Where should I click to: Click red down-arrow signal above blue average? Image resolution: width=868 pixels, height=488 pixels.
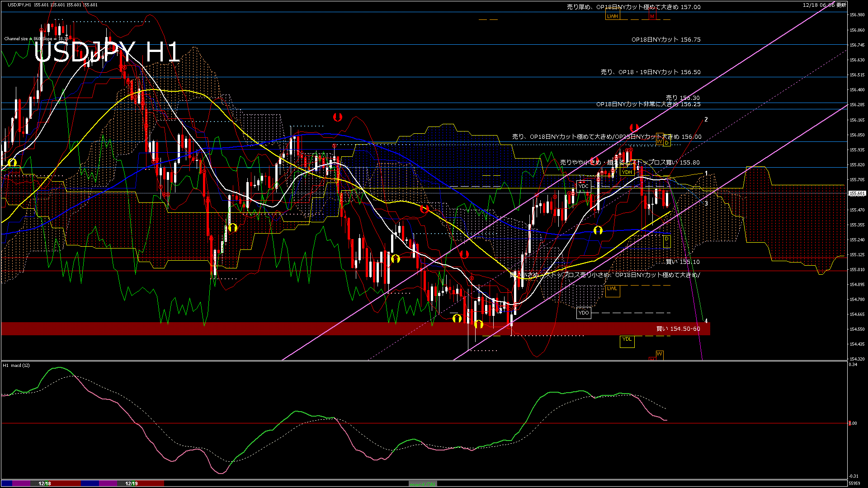point(337,117)
